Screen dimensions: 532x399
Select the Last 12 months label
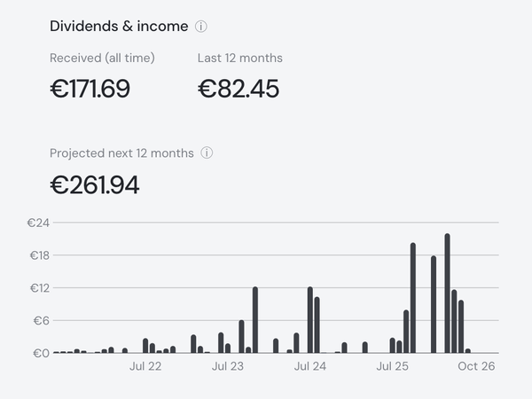click(240, 58)
